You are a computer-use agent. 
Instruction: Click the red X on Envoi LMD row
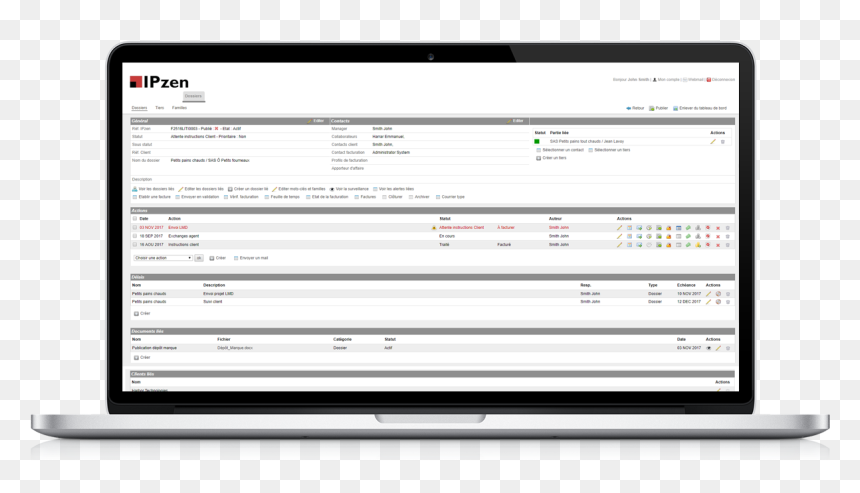point(718,228)
